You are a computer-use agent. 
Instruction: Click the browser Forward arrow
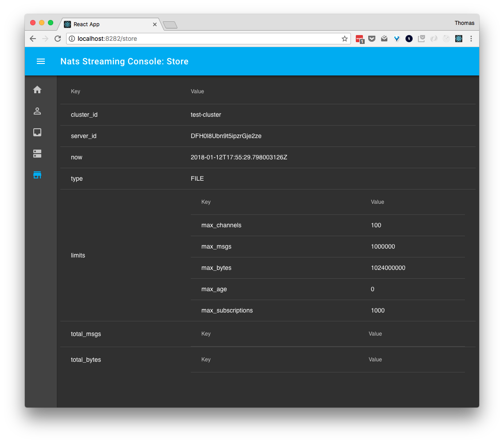45,39
